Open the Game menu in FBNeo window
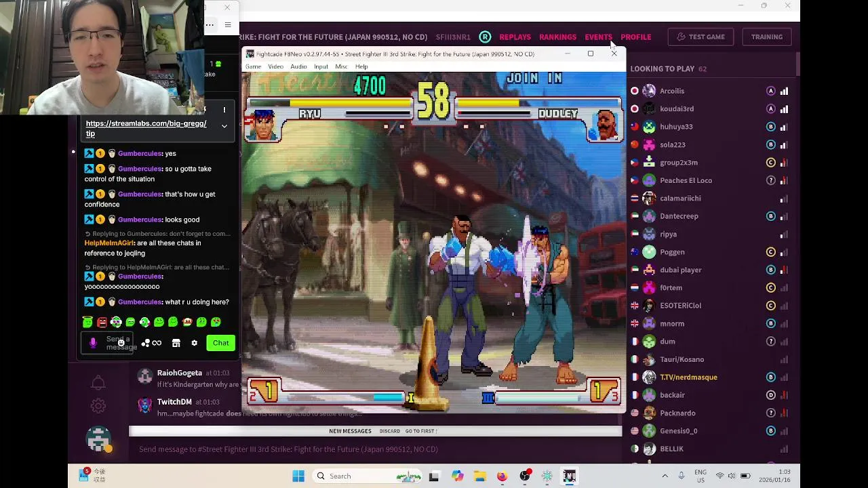Viewport: 868px width, 488px height. [253, 66]
